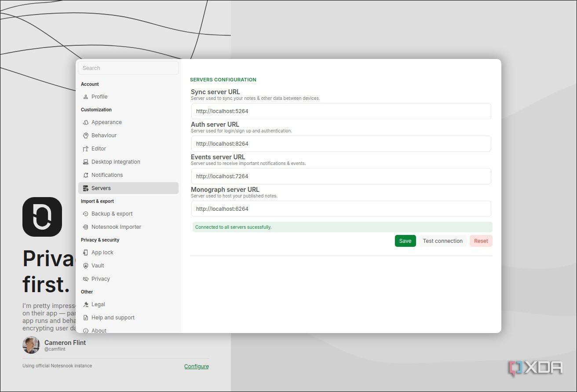Click Cameron Flint's avatar photo

coord(31,345)
